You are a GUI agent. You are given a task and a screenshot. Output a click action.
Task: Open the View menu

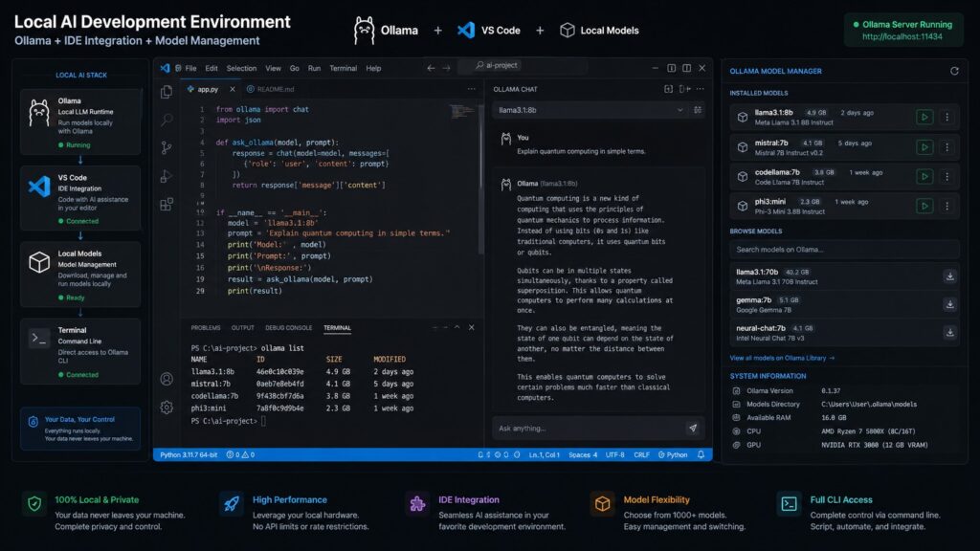pyautogui.click(x=273, y=68)
